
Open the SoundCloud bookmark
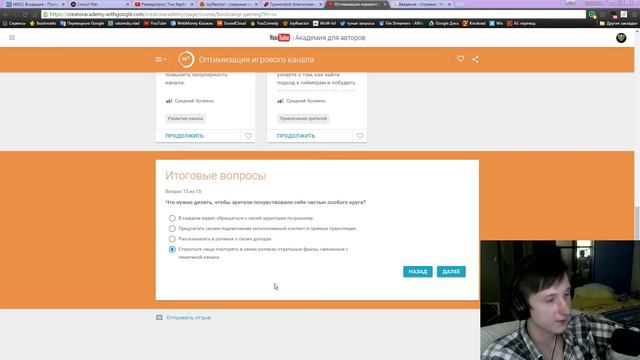231,23
